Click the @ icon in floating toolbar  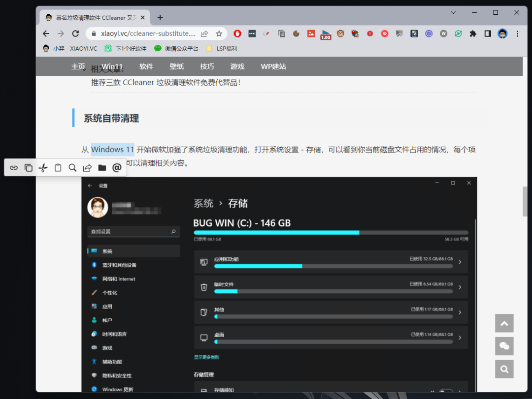[x=117, y=167]
